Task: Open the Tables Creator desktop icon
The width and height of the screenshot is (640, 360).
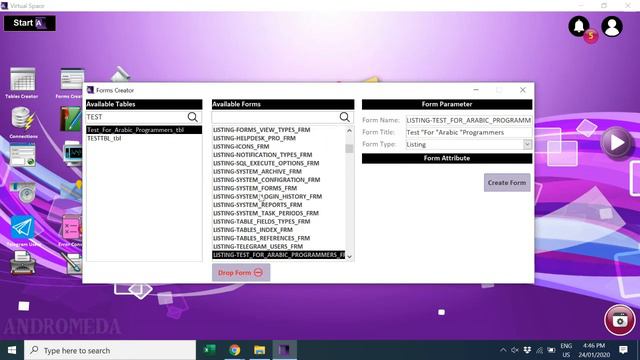Action: [22, 83]
